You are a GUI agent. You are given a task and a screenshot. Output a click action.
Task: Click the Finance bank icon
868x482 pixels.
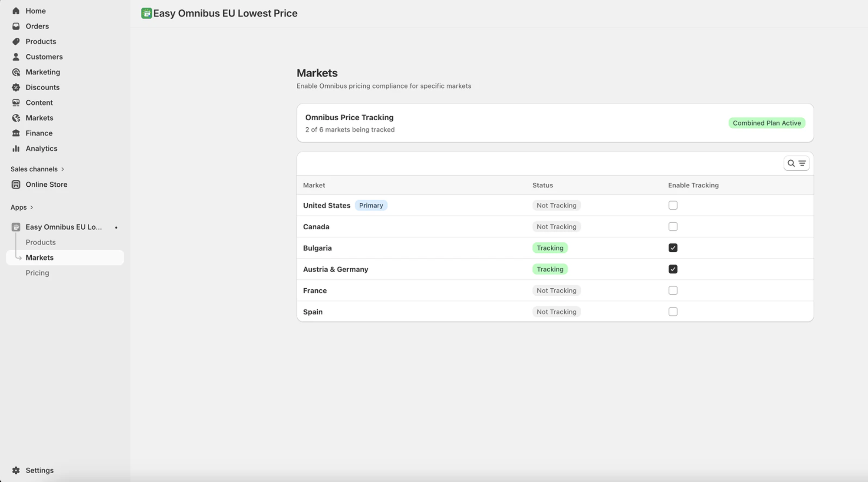[16, 133]
